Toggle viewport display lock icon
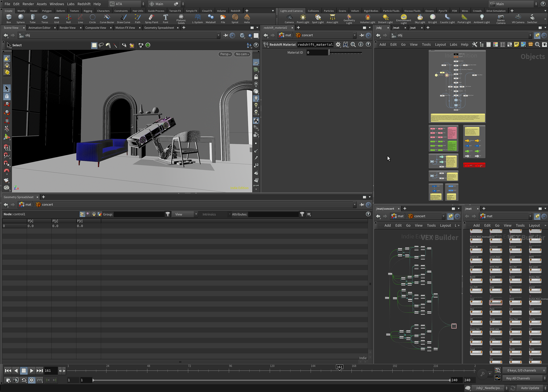The image size is (548, 392). [x=256, y=77]
